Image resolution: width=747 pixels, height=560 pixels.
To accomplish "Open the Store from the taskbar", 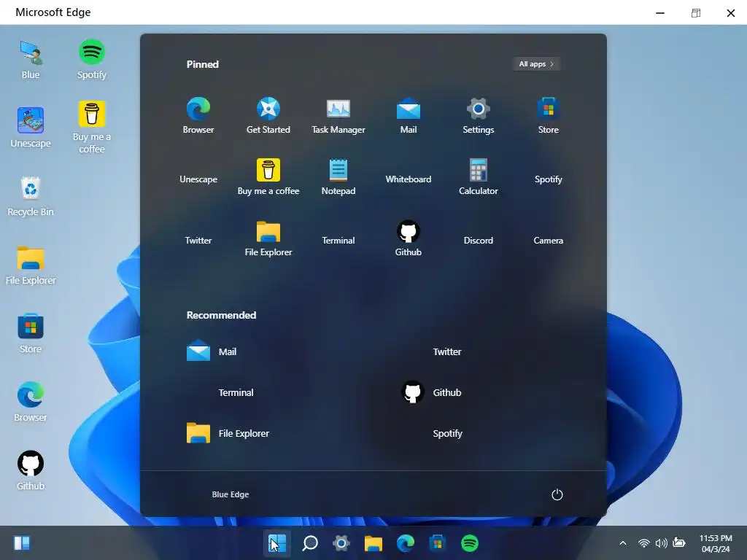I will point(438,542).
